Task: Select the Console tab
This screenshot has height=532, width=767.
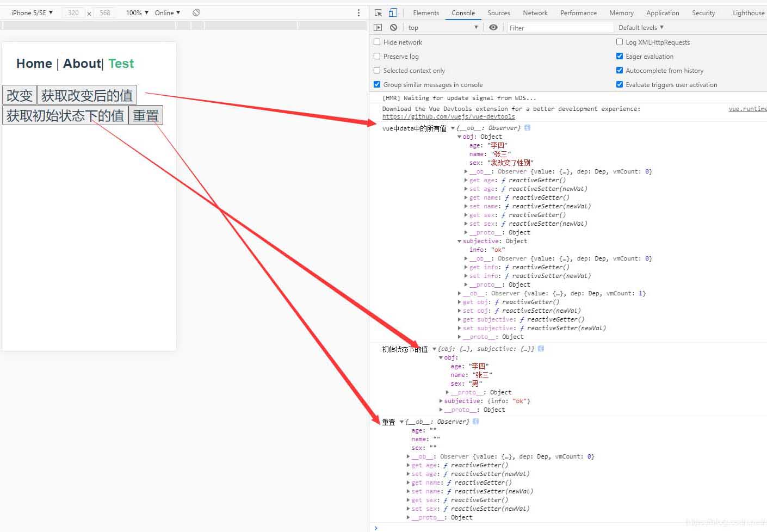Action: tap(463, 13)
